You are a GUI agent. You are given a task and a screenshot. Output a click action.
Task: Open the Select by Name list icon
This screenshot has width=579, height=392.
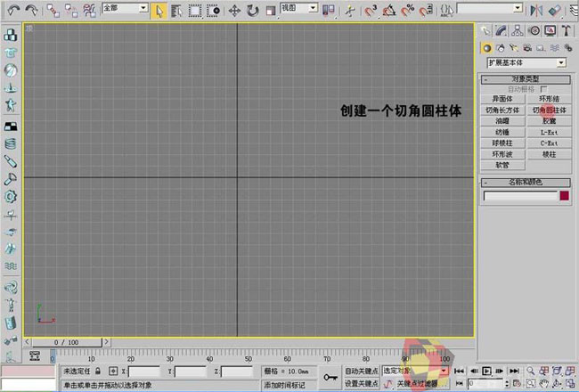(177, 11)
